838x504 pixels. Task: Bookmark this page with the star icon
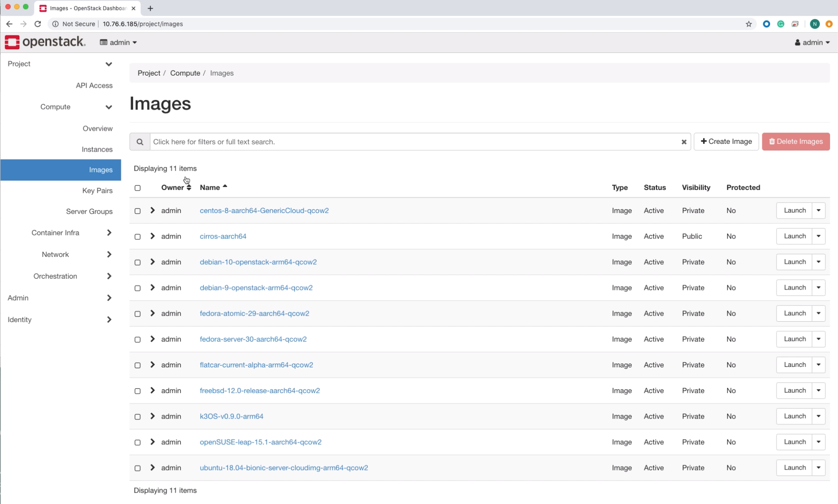749,24
